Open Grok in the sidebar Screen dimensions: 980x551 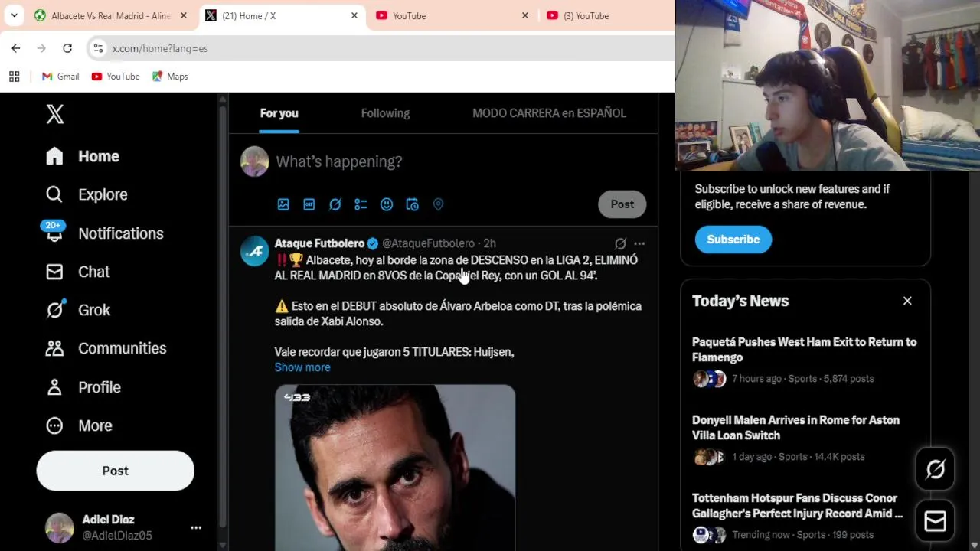pos(78,310)
